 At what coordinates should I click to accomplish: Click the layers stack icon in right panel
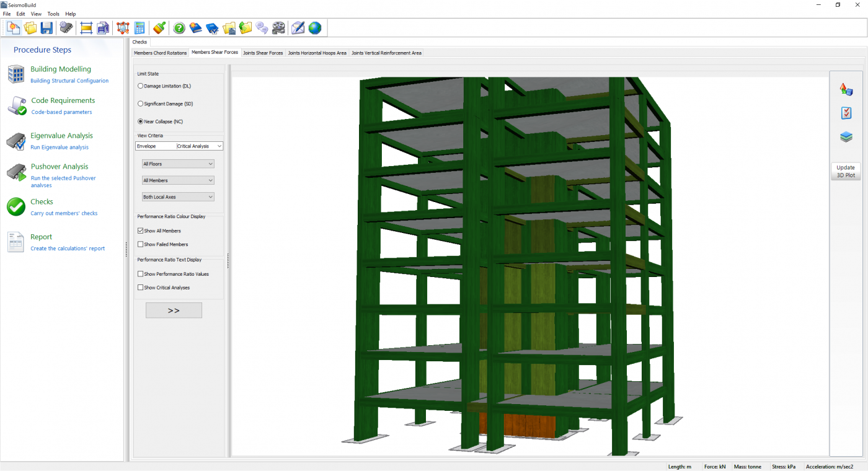pyautogui.click(x=846, y=137)
